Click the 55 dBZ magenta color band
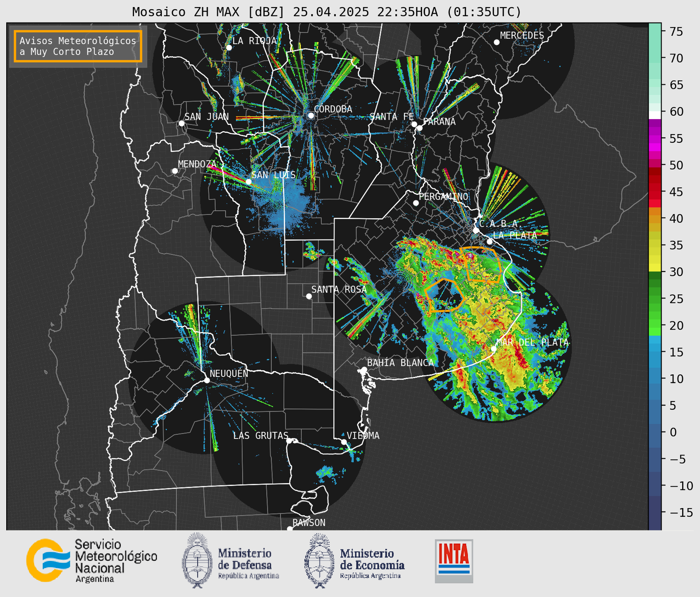The image size is (700, 597). click(x=655, y=138)
